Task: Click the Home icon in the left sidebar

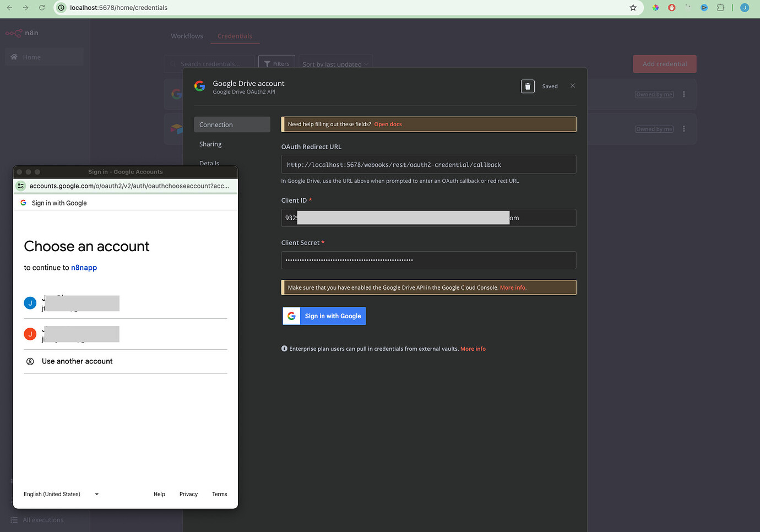Action: (x=13, y=57)
